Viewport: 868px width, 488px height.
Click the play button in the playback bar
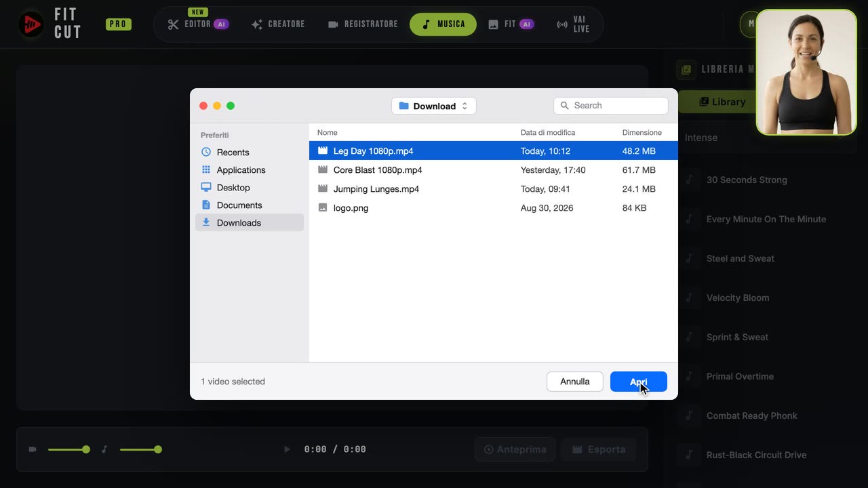[287, 449]
